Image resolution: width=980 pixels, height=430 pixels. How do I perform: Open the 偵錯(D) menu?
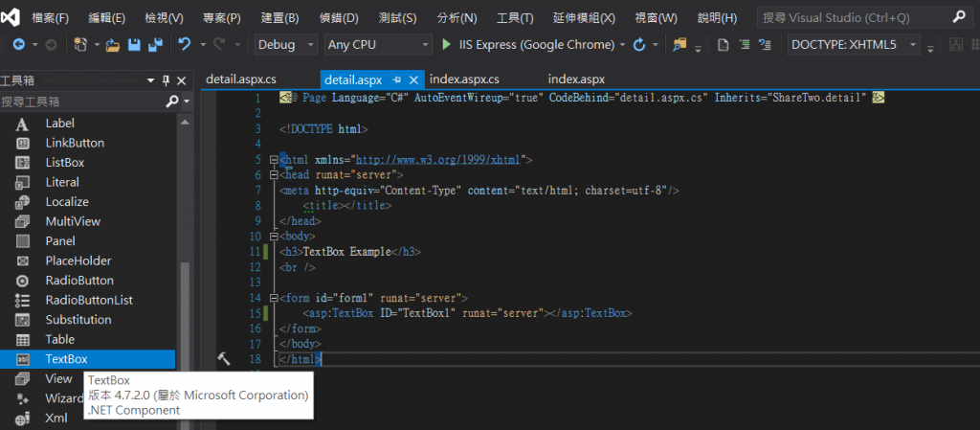[x=338, y=18]
